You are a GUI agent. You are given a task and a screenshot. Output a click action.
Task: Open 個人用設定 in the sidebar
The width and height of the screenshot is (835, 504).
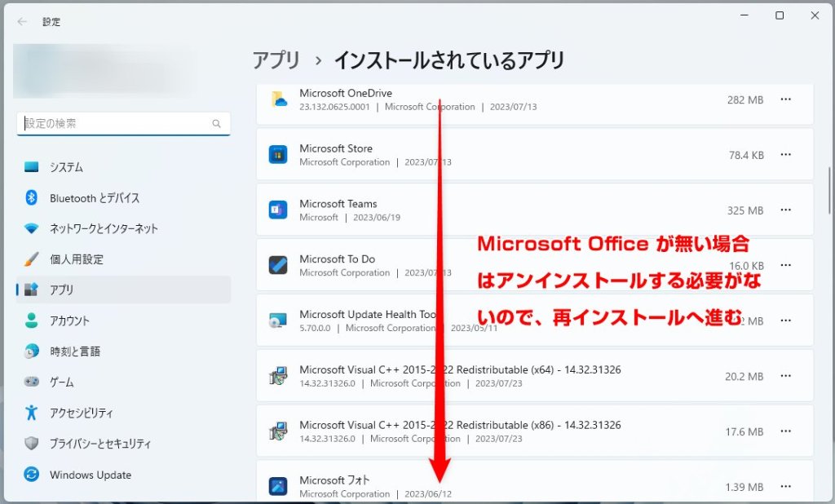pyautogui.click(x=124, y=259)
